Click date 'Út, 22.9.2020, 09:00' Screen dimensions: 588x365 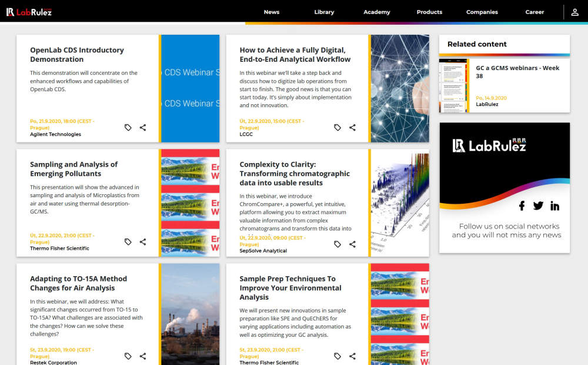tap(273, 241)
